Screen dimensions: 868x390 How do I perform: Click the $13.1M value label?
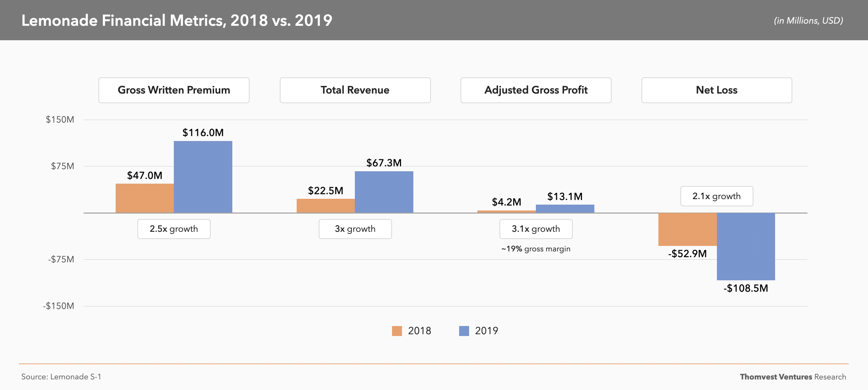point(565,196)
